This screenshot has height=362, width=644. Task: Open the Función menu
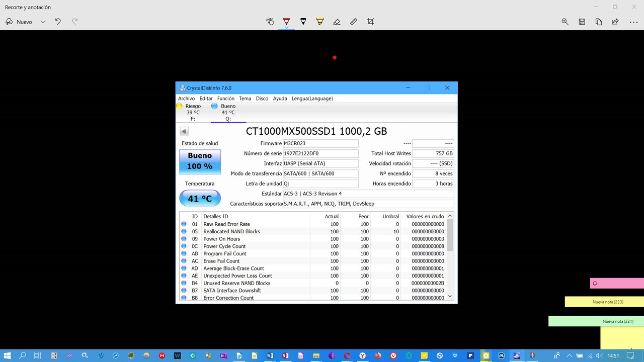[x=226, y=99]
